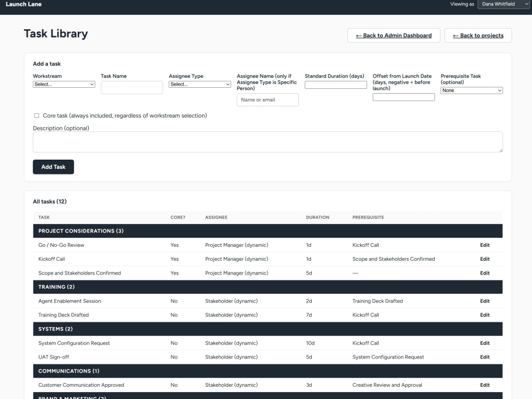Open the Workstream dropdown
Screen dimensions: 532x399
coord(64,84)
